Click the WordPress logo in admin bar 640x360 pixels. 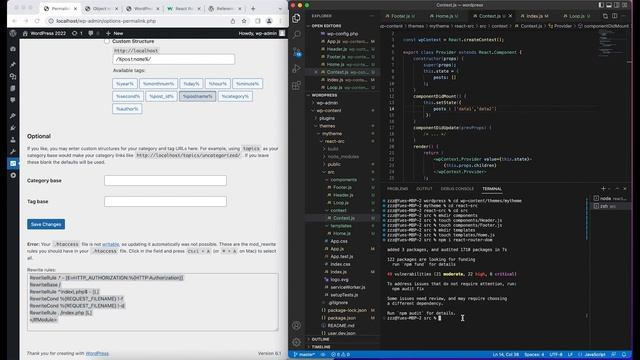pos(13,33)
